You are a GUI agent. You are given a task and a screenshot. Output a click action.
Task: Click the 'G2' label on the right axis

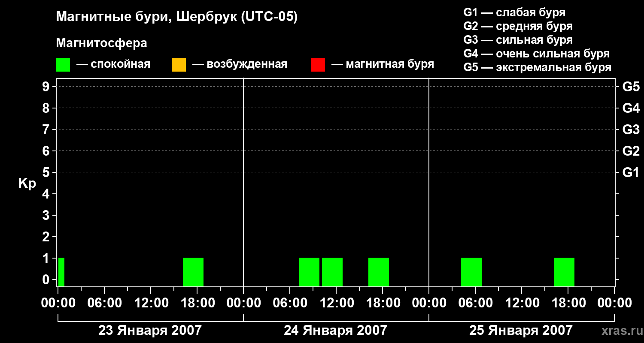click(x=631, y=151)
